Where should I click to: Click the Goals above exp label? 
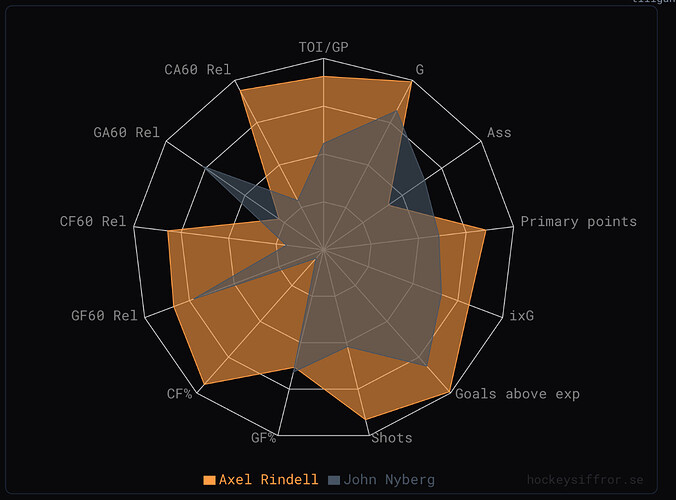(x=517, y=394)
